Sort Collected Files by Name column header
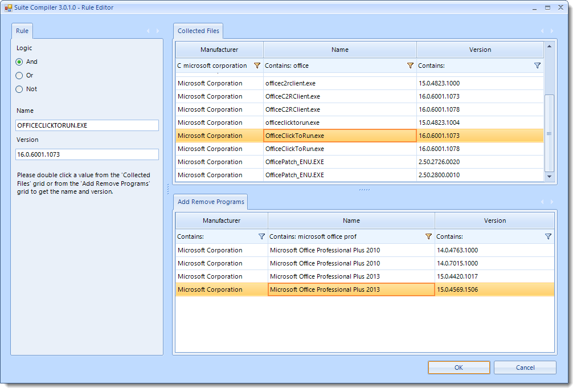 click(340, 50)
